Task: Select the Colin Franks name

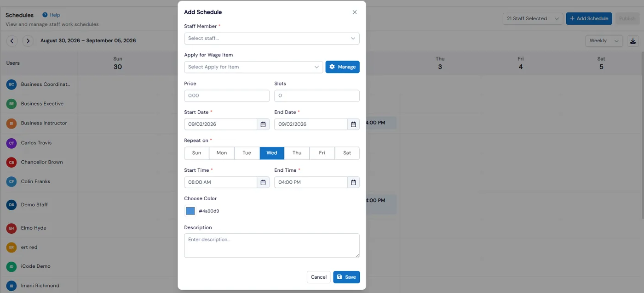Action: tap(35, 181)
